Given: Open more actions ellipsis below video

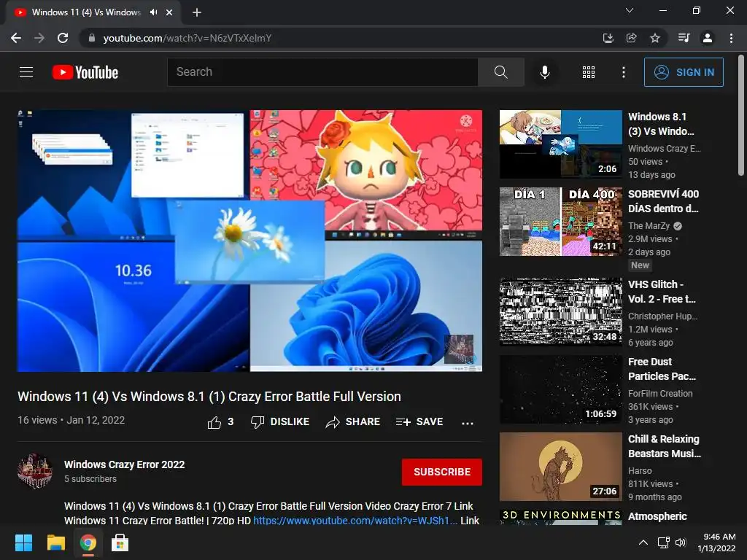Looking at the screenshot, I should (468, 423).
